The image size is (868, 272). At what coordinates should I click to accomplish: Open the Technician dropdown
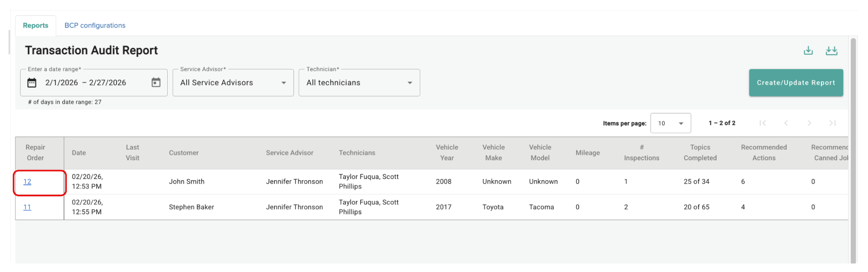click(359, 82)
